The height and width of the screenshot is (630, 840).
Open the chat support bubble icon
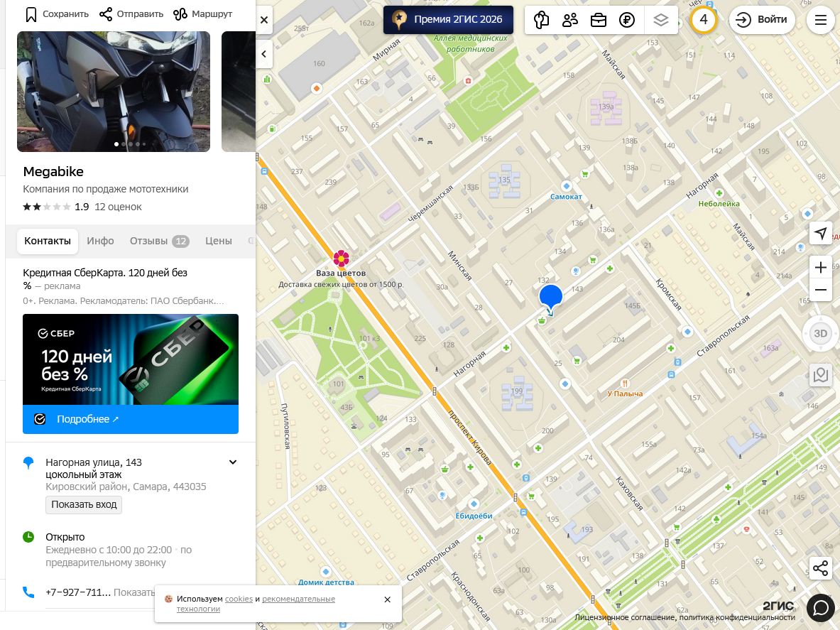[x=821, y=609]
